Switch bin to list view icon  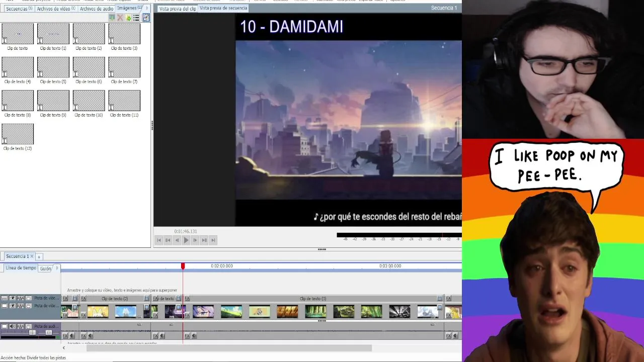[x=136, y=18]
